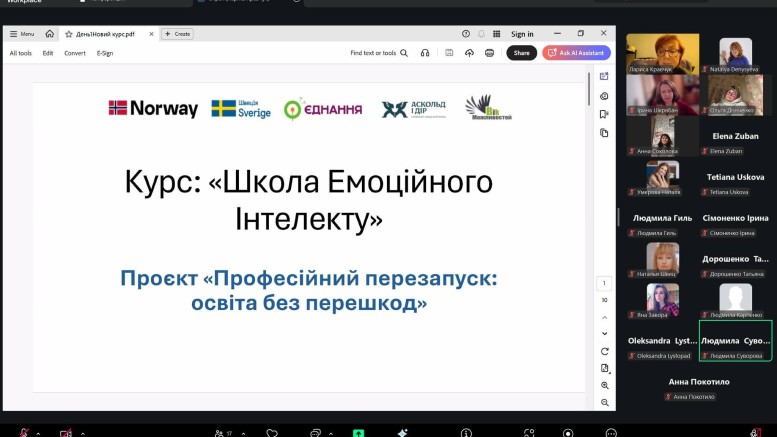777x437 pixels.
Task: Go to next page with down chevron
Action: click(605, 333)
